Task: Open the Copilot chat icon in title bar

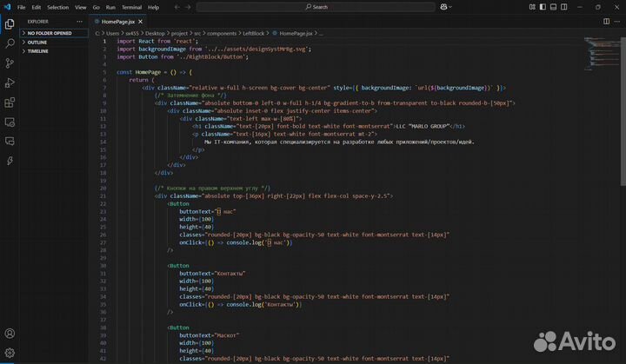Action: [x=443, y=7]
